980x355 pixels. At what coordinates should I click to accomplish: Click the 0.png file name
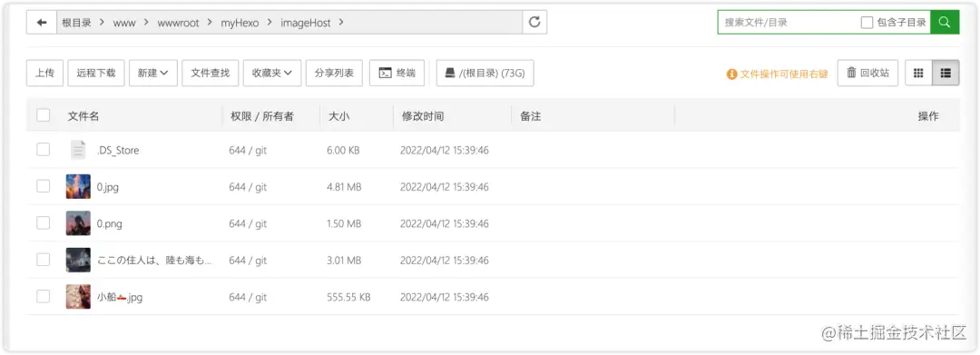pyautogui.click(x=110, y=223)
